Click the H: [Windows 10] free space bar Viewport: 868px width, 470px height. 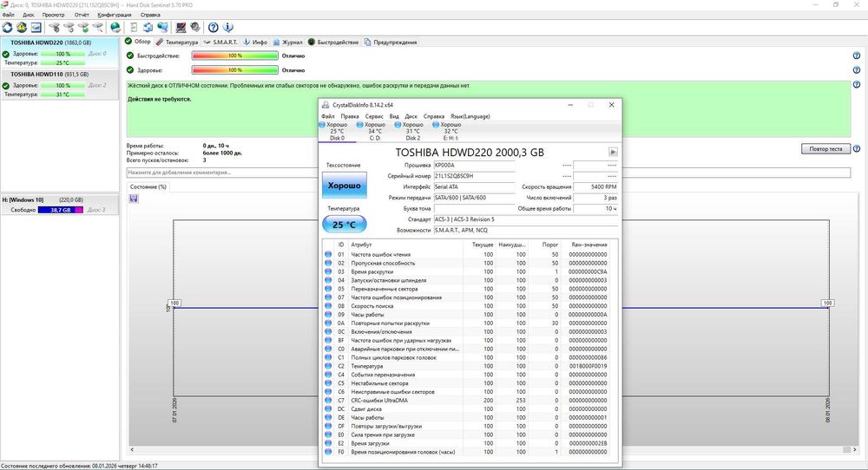click(61, 210)
